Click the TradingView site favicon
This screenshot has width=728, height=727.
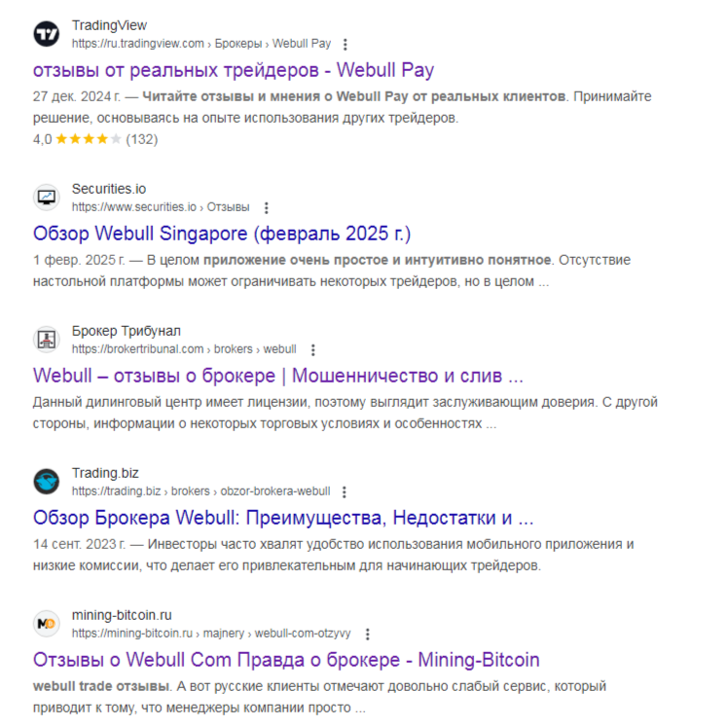47,34
